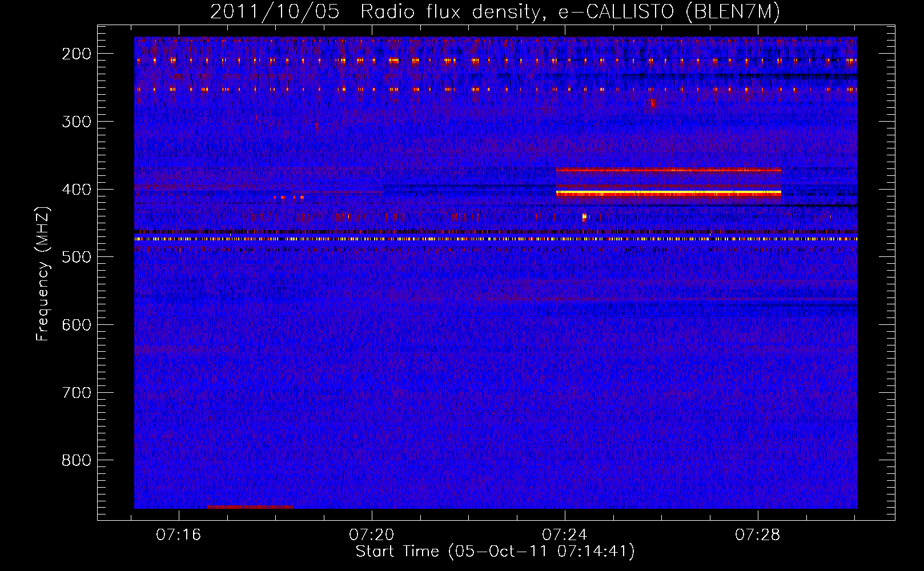Click the 800 frequency tick label

coord(77,460)
